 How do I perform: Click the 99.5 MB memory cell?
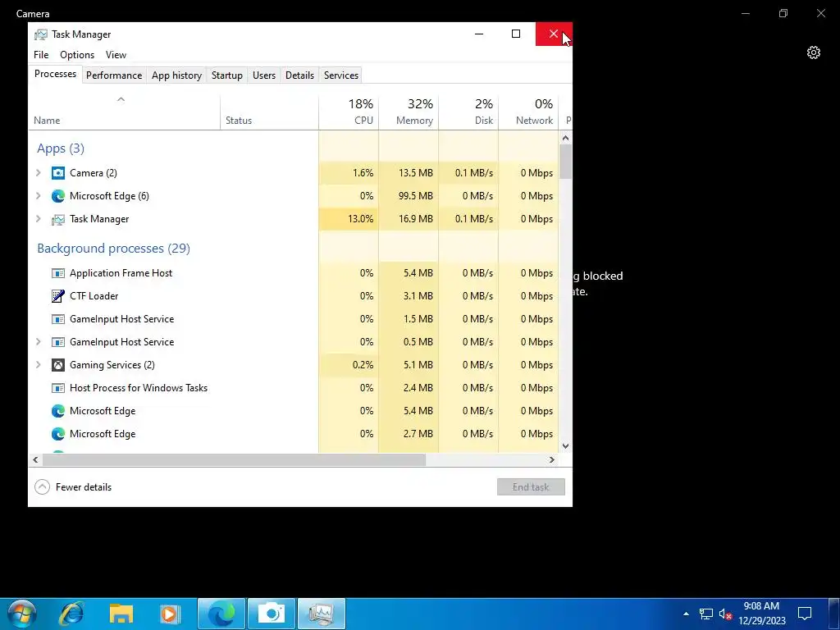point(409,195)
